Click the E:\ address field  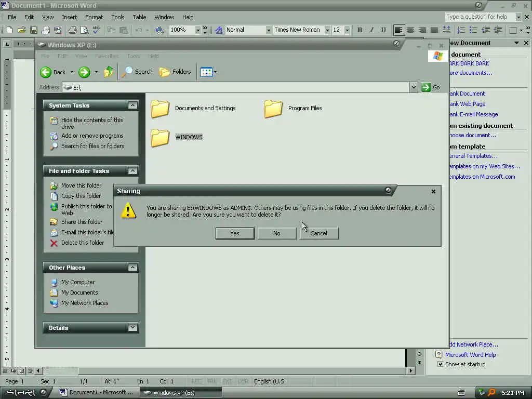click(236, 87)
